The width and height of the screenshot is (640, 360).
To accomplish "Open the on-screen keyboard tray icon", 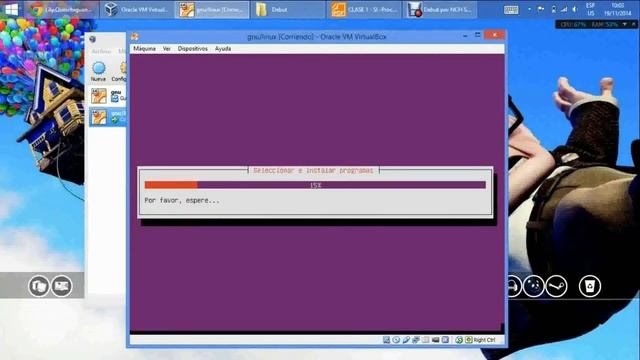I will [x=511, y=10].
